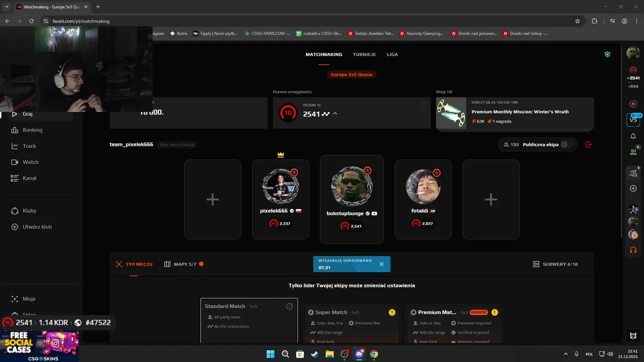
Task: Open Premium Monthly Mission Winter's Wrath
Action: coord(515,113)
